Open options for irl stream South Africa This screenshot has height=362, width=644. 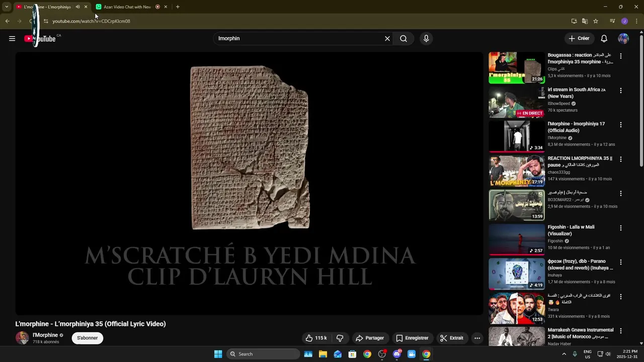[x=621, y=90]
